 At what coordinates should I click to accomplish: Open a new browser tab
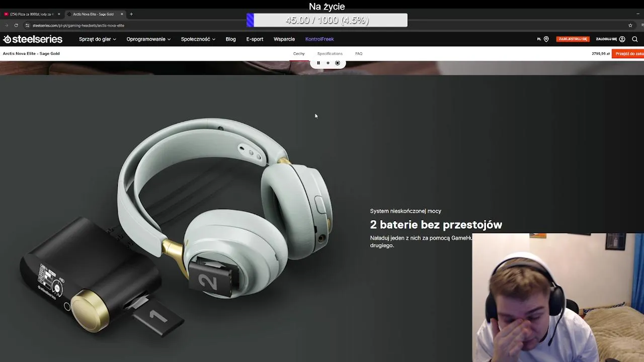[x=131, y=14]
